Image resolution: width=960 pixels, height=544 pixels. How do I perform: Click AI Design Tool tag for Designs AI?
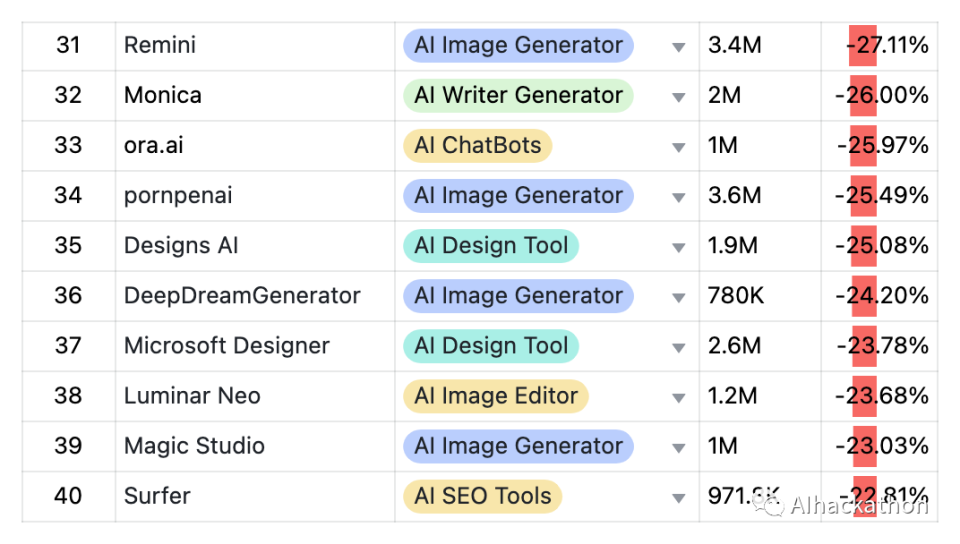[x=490, y=245]
